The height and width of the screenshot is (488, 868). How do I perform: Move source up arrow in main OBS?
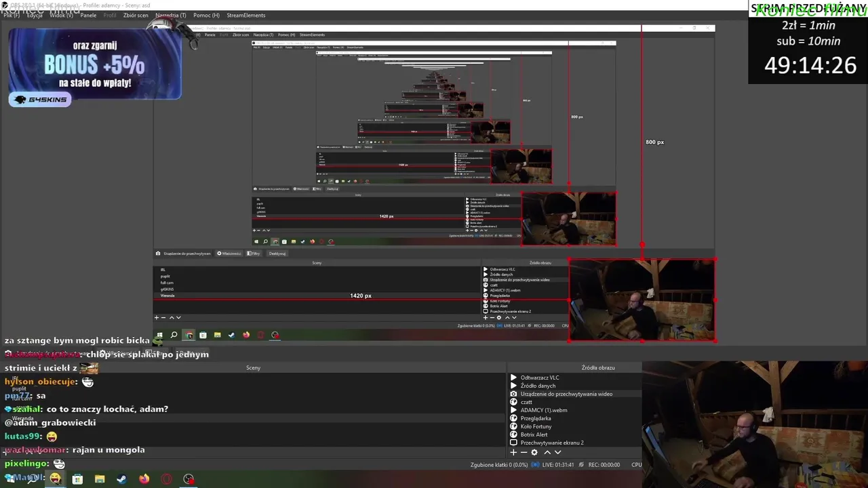tap(547, 452)
